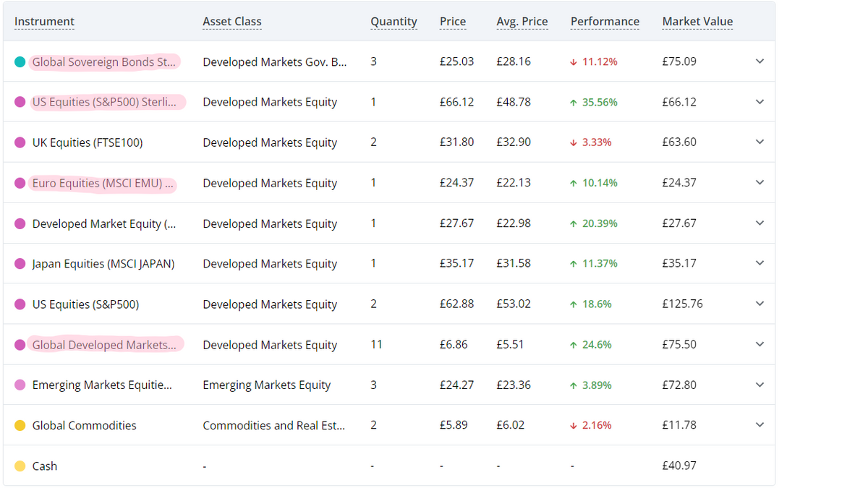The image size is (868, 488).
Task: Expand the Euro Equities (MSCI EMU) row
Action: click(x=759, y=183)
